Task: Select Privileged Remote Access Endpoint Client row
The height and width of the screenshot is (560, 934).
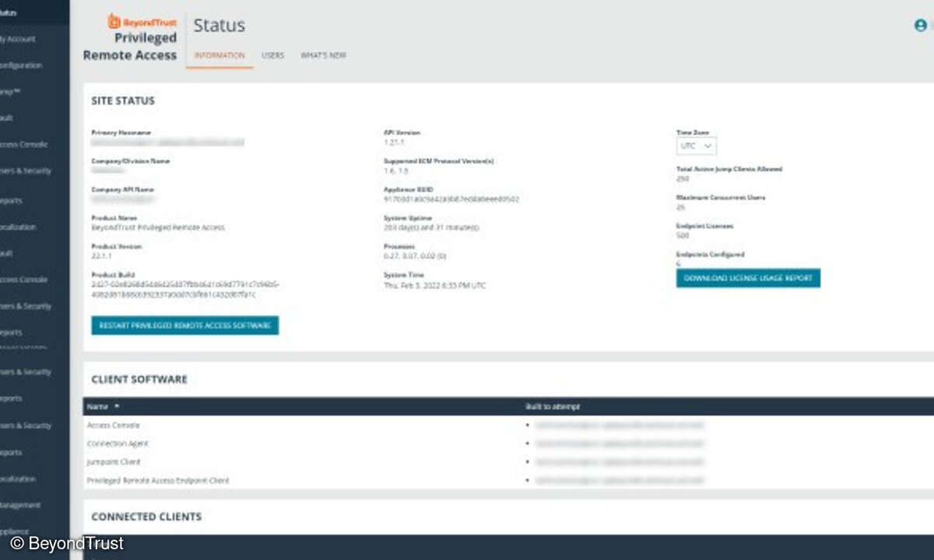Action: click(x=509, y=481)
